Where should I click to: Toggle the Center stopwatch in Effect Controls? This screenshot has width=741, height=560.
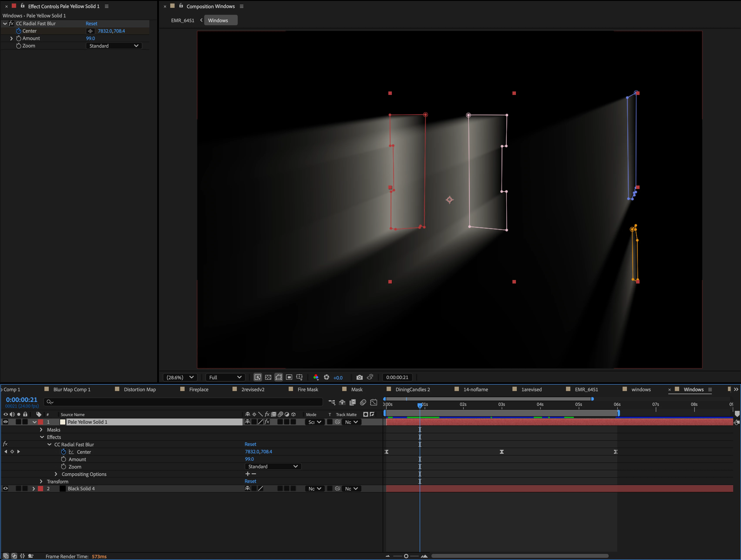coord(19,31)
